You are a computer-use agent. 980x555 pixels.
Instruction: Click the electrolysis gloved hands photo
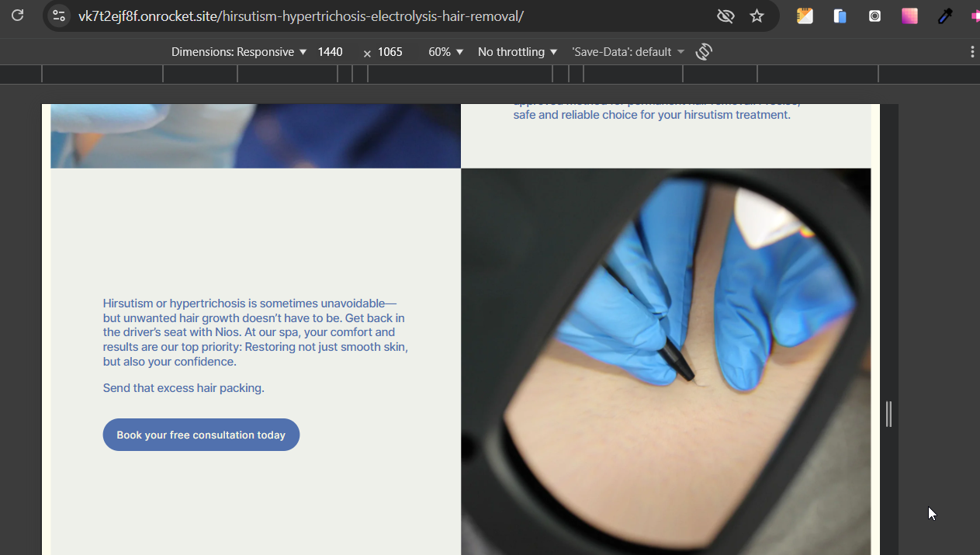pyautogui.click(x=666, y=362)
